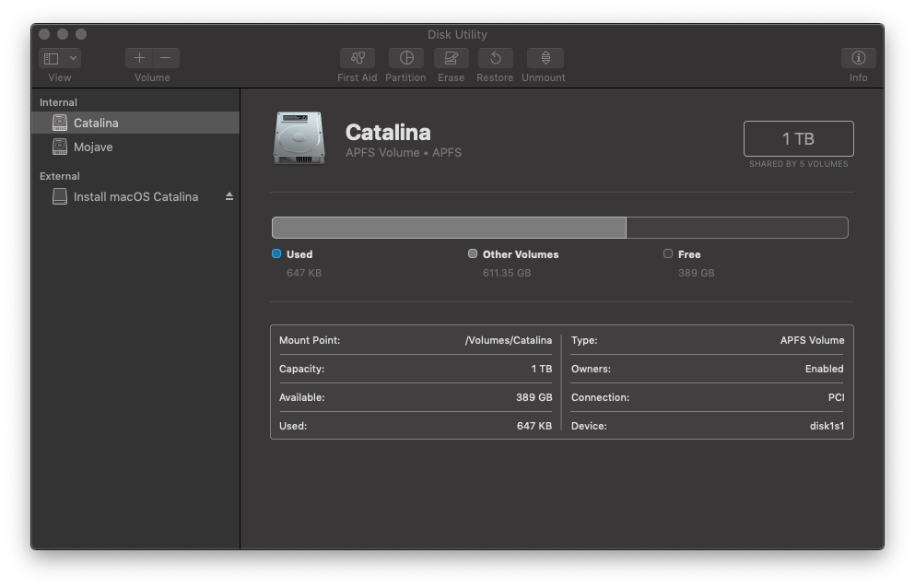
Task: Minimize the Disk Utility window
Action: point(63,34)
